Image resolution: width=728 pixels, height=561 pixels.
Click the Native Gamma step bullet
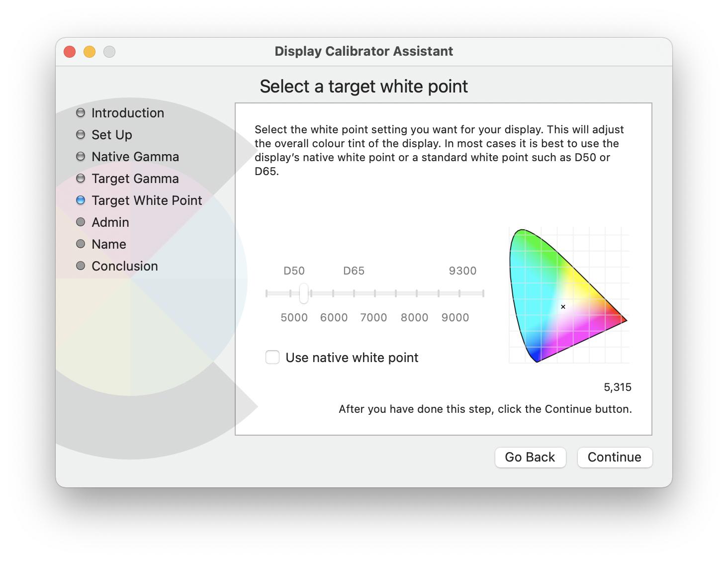pos(81,157)
